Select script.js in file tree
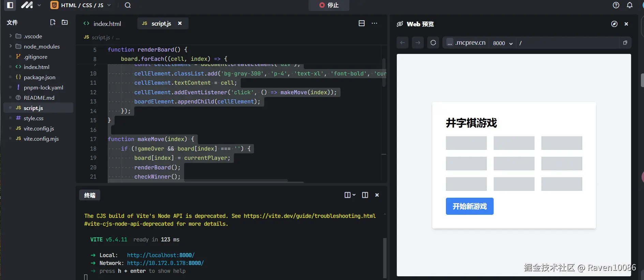The image size is (644, 280). [x=38, y=108]
